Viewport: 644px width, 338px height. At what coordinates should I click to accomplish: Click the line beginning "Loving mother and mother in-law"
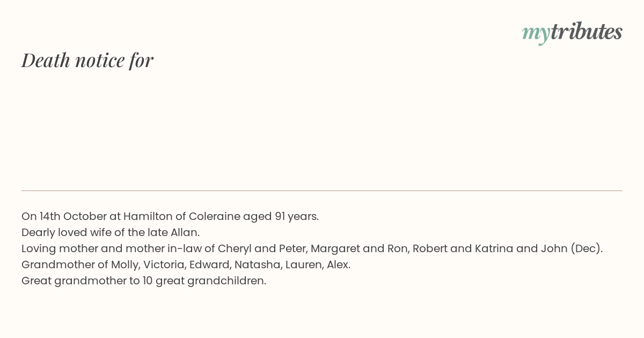coord(312,248)
